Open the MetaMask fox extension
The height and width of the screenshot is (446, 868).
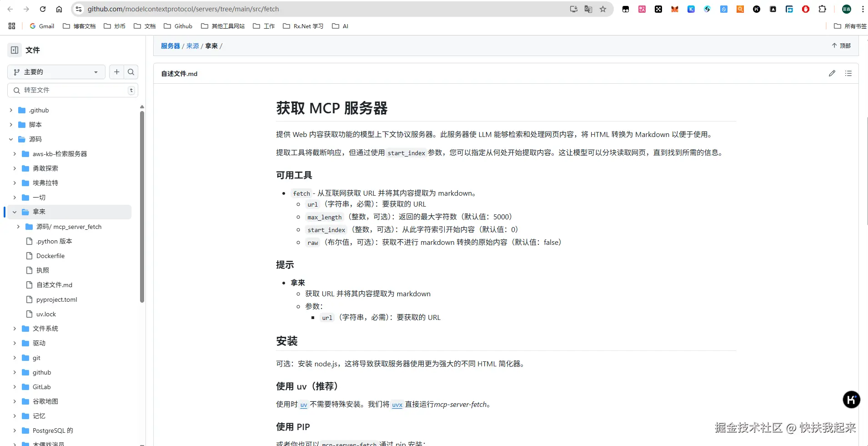675,9
